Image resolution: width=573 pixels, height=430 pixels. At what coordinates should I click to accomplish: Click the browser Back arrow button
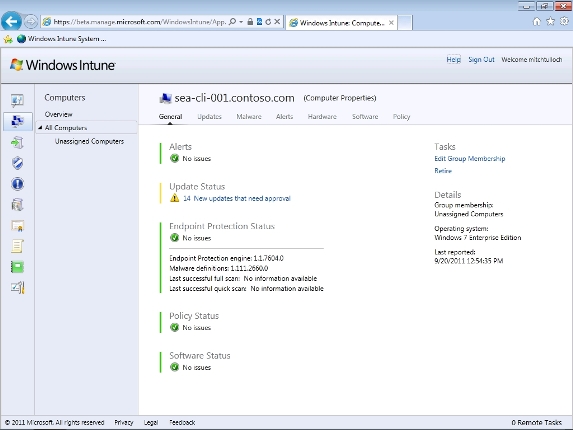[11, 22]
